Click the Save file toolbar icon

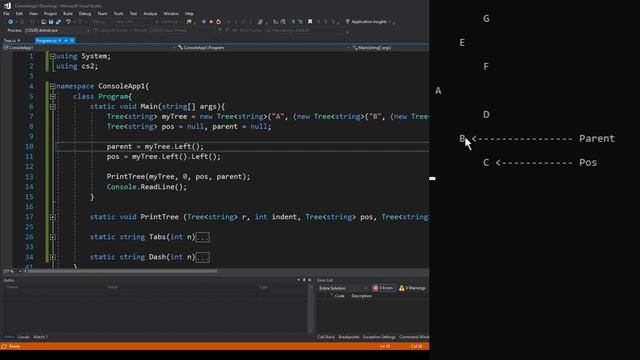[51, 22]
